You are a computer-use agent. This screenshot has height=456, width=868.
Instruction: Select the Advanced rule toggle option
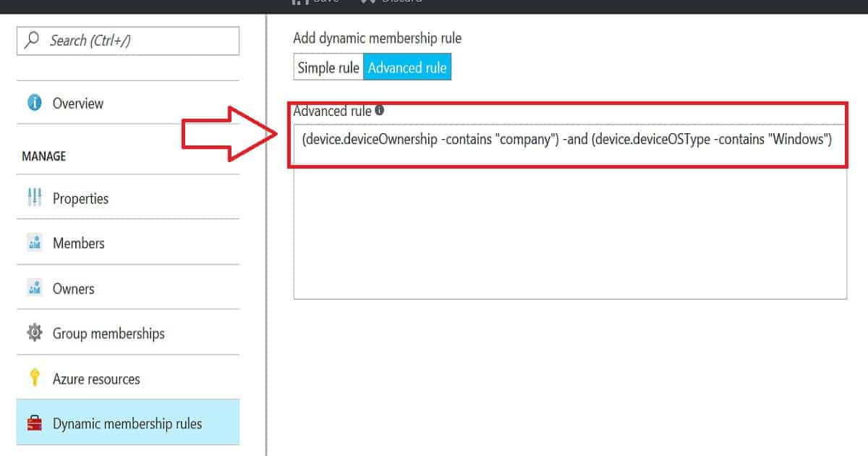(407, 68)
